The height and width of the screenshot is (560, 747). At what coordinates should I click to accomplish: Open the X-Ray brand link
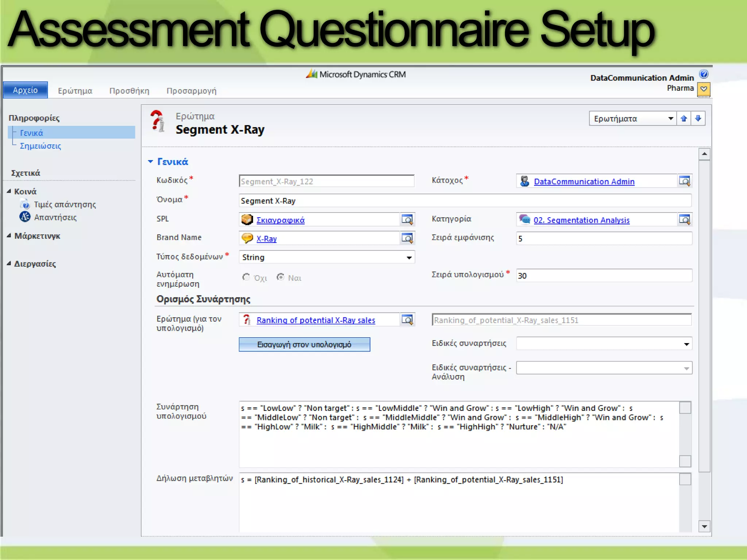tap(267, 239)
